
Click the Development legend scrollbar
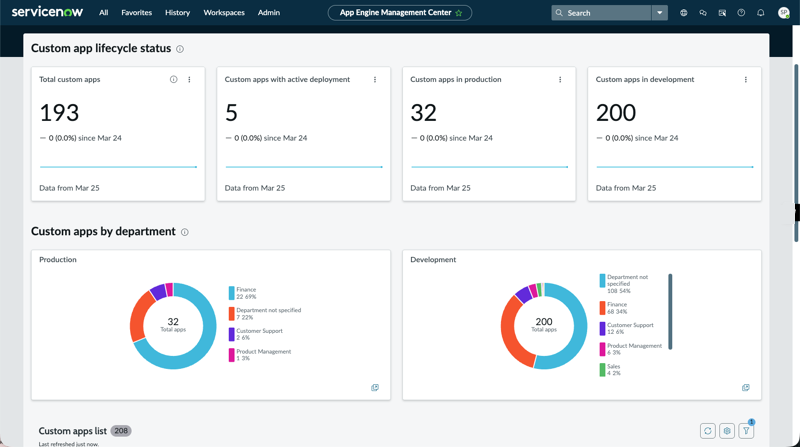point(670,312)
